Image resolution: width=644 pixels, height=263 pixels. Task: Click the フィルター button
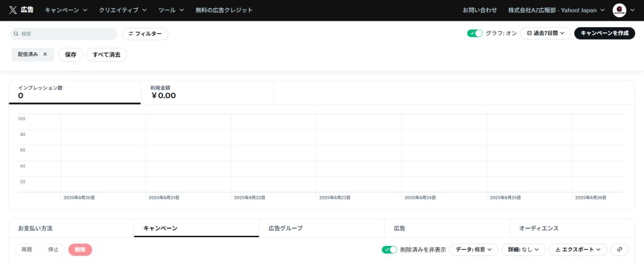(x=145, y=34)
